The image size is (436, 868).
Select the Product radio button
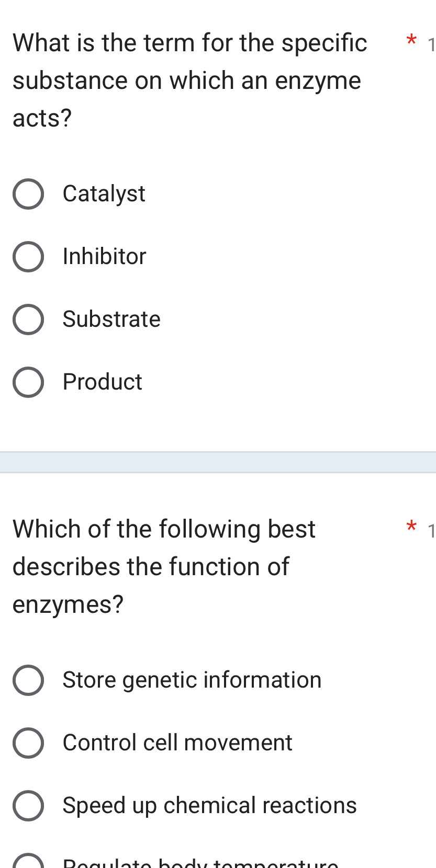[x=29, y=382]
